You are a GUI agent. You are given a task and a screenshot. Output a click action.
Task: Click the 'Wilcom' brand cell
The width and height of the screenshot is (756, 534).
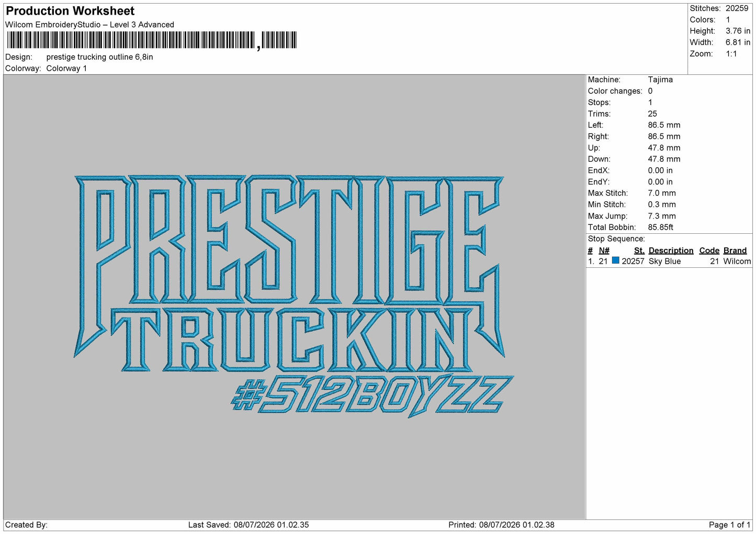point(737,262)
